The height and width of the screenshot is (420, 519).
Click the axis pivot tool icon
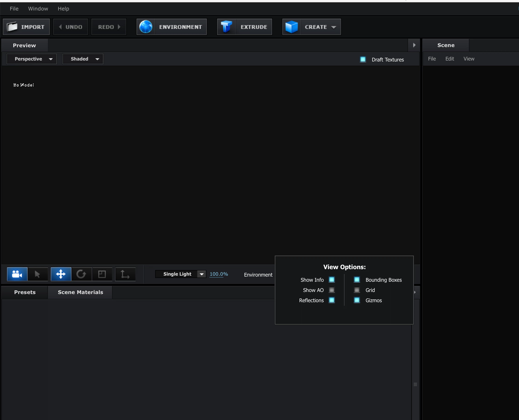pyautogui.click(x=125, y=274)
